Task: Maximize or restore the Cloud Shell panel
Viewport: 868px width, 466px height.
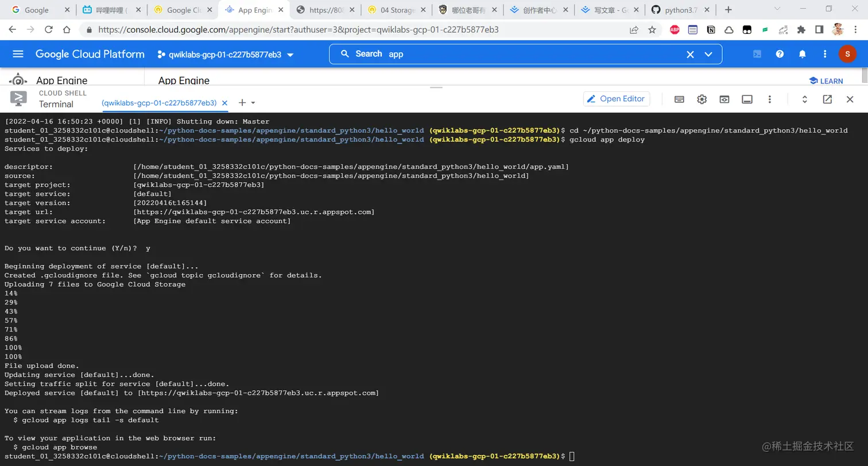Action: point(805,99)
